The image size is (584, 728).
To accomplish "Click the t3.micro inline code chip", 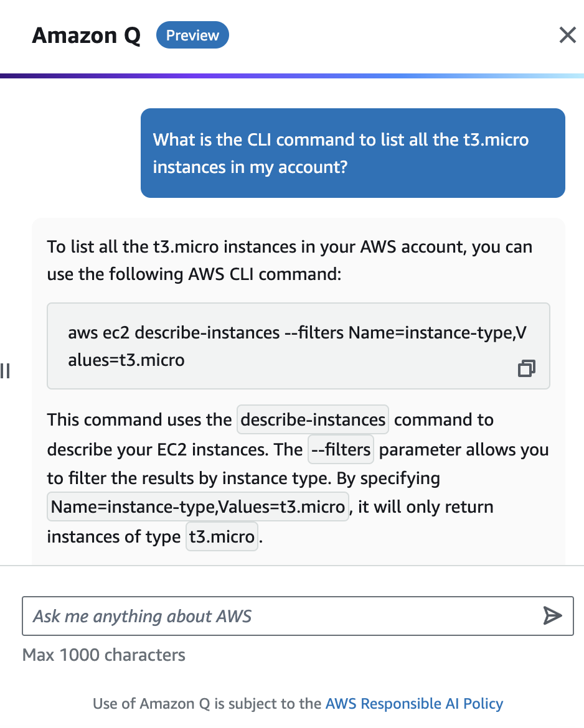I will (x=222, y=537).
